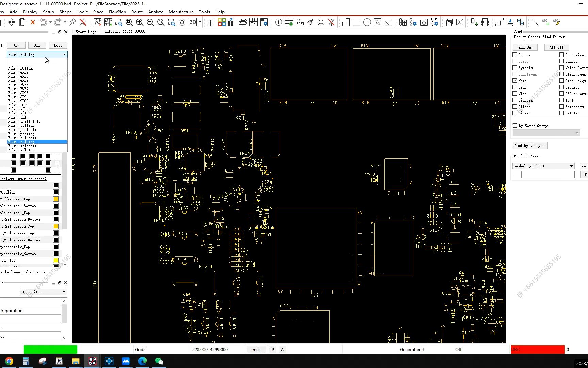Enable the Symbols checkbox

tap(515, 68)
